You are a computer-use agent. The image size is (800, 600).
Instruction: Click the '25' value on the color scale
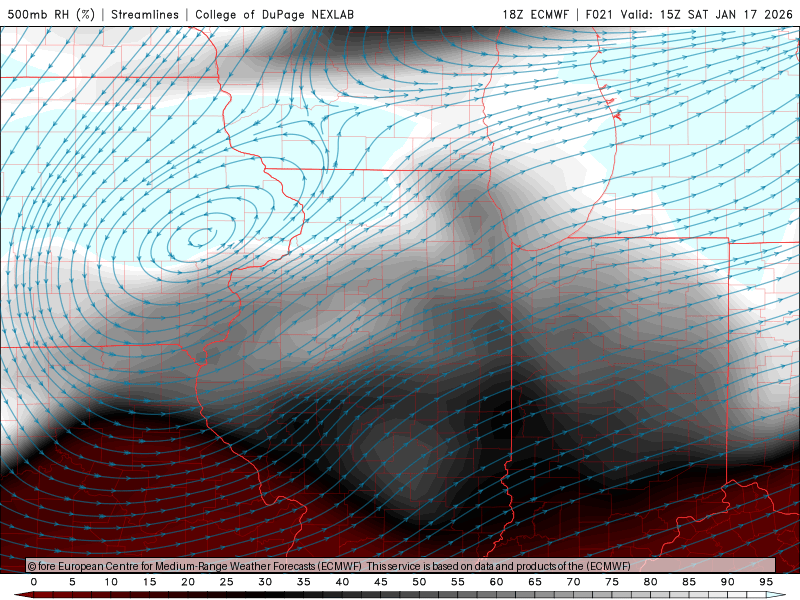tap(227, 582)
